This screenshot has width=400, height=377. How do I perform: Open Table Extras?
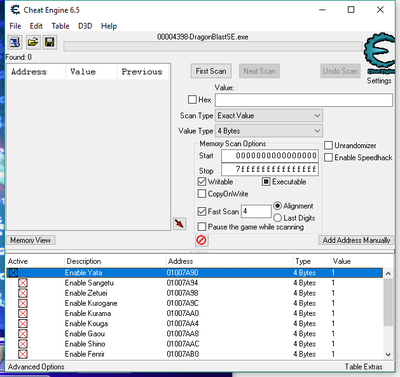click(x=363, y=367)
